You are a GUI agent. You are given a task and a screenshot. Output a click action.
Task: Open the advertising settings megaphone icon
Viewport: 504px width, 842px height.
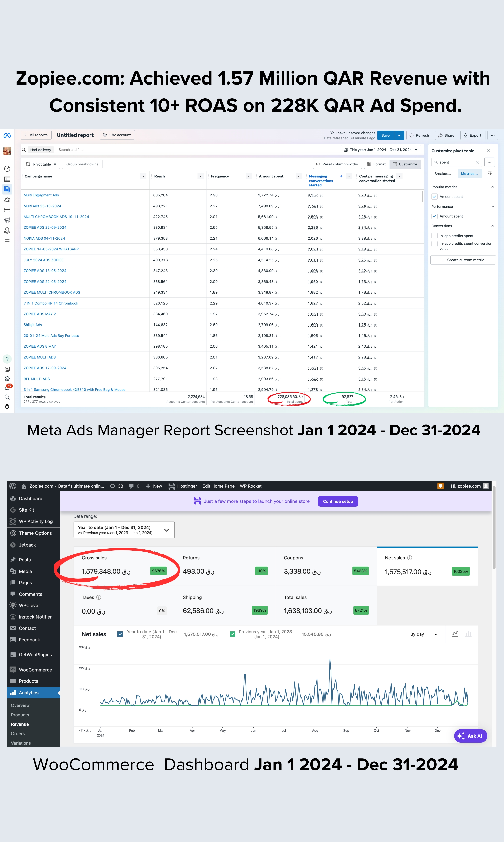[7, 220]
